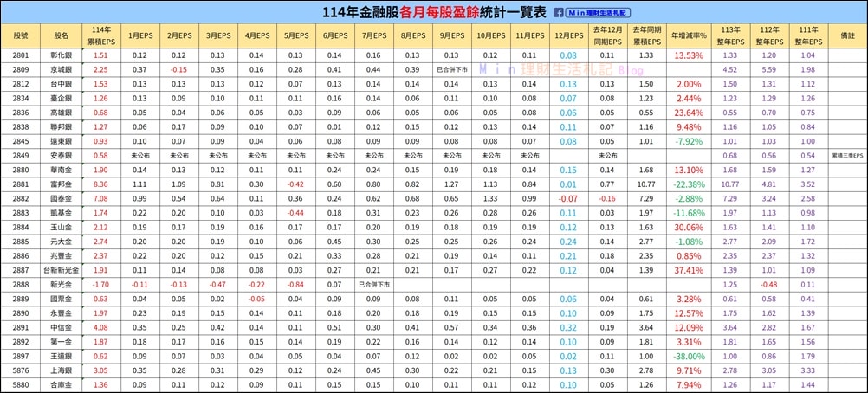The image size is (868, 393).
Task: Click the 累積三季EPS note cell
Action: click(847, 156)
